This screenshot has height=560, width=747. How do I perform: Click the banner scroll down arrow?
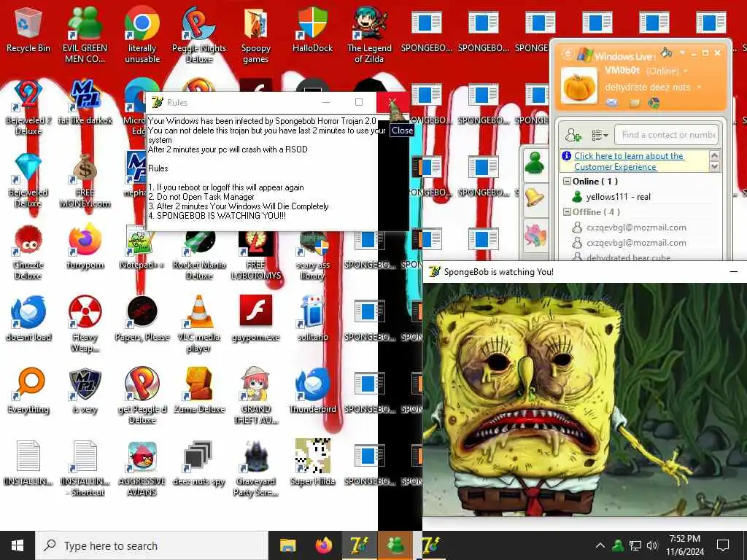[x=714, y=167]
